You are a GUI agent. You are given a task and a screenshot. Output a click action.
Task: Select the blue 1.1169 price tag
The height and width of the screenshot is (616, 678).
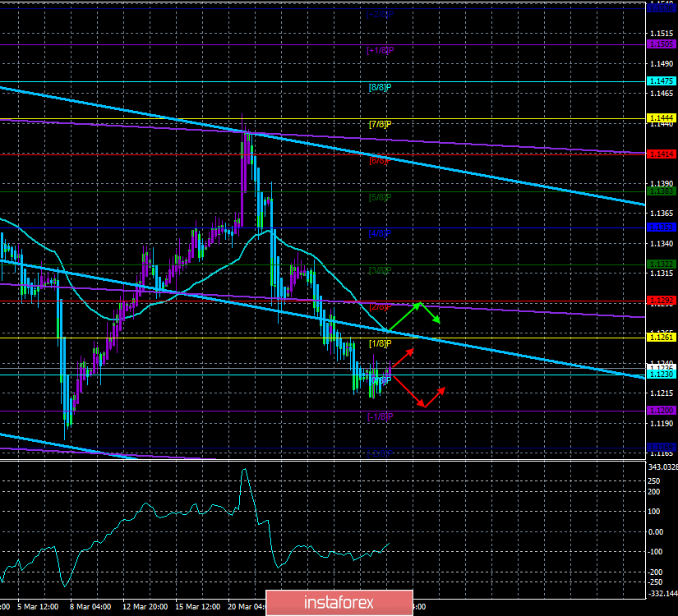tap(662, 447)
